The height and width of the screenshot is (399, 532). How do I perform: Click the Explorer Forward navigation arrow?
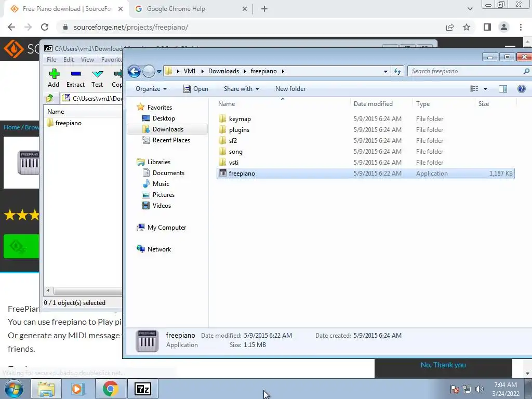point(149,71)
